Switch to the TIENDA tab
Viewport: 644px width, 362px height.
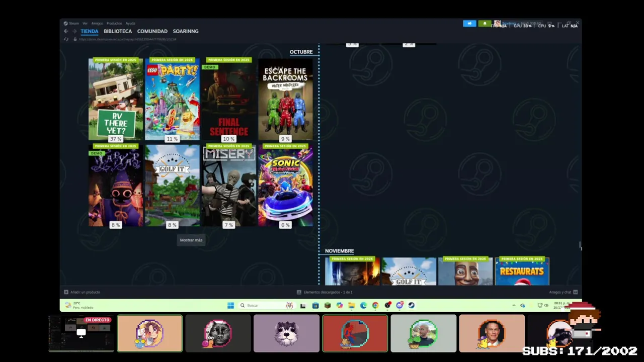pyautogui.click(x=90, y=31)
